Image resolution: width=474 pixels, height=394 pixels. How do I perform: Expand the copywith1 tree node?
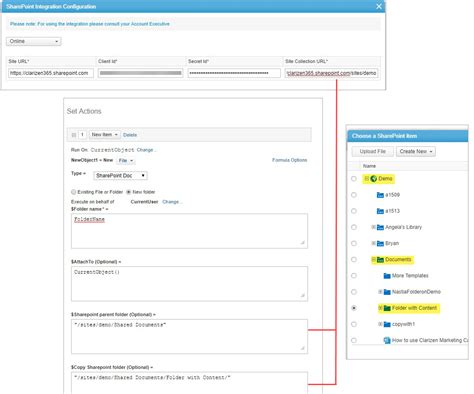tap(380, 324)
